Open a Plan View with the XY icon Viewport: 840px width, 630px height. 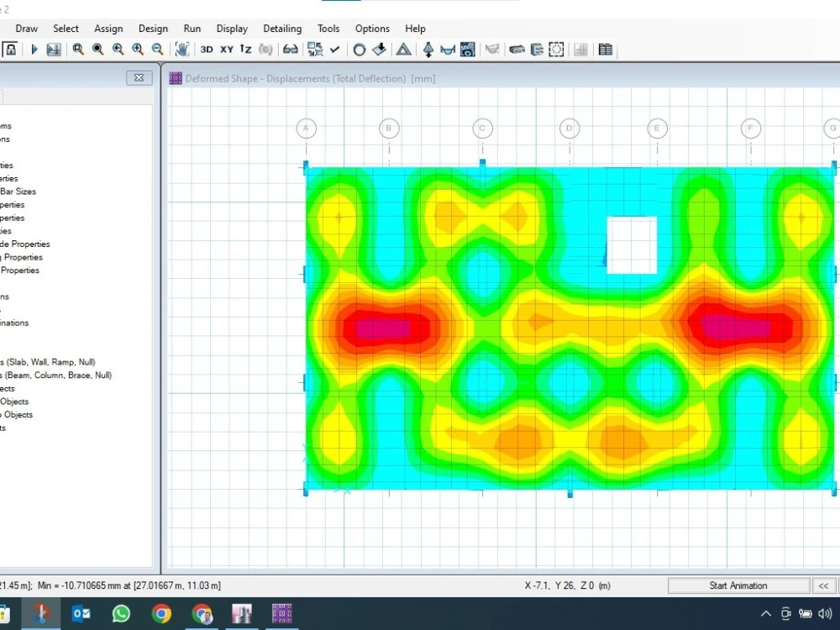point(224,50)
